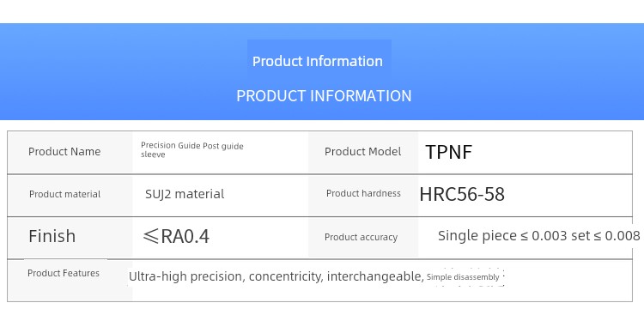Click the '≤RA0.4' finish value
The height and width of the screenshot is (309, 644).
coord(176,236)
